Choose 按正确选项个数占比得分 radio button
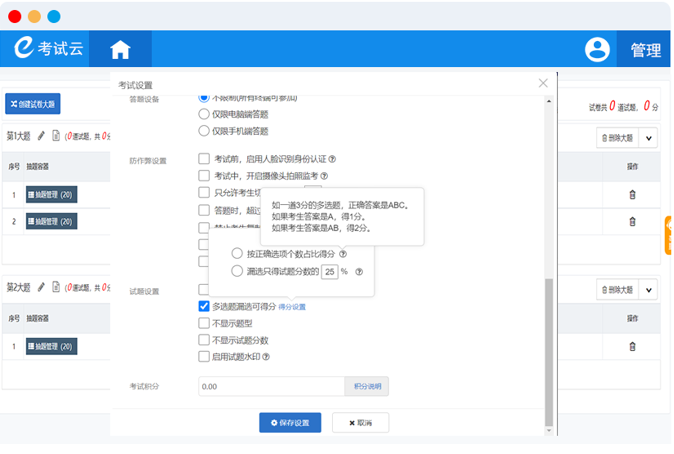The width and height of the screenshot is (674, 454). pyautogui.click(x=237, y=254)
